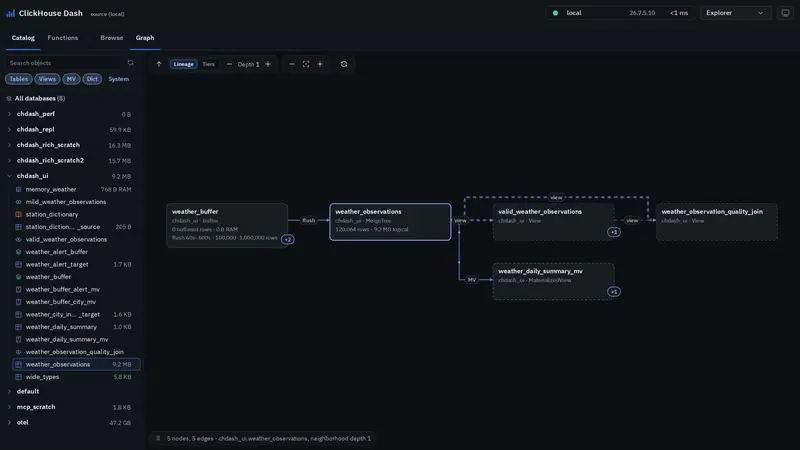Select the weather_daily_summary_mv graph node
This screenshot has height=450, width=800.
coord(554,282)
